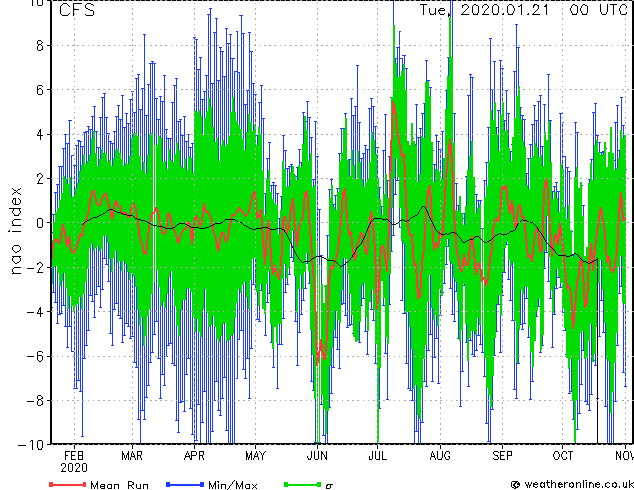
Task: Click the 'Tue' weekday label
Action: [434, 10]
